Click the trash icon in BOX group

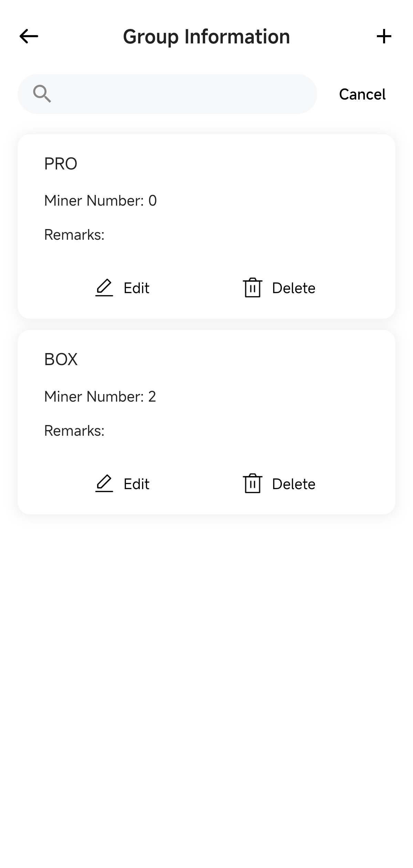tap(253, 484)
